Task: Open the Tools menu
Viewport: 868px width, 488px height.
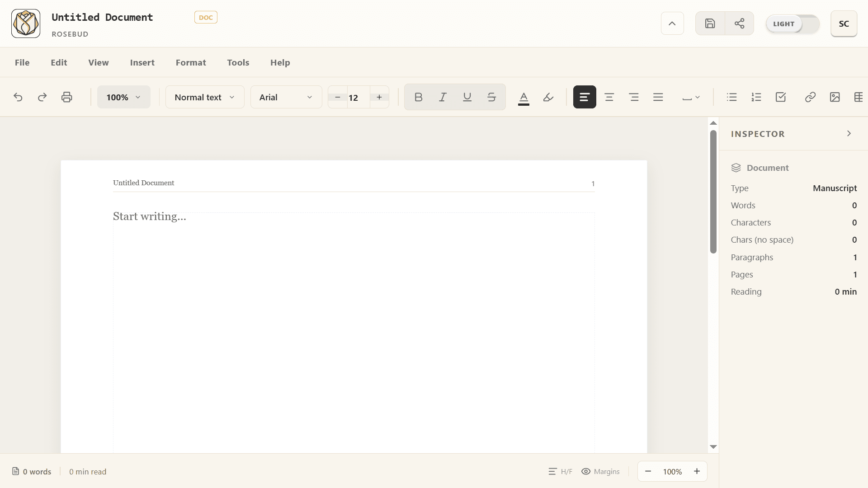Action: pyautogui.click(x=238, y=63)
